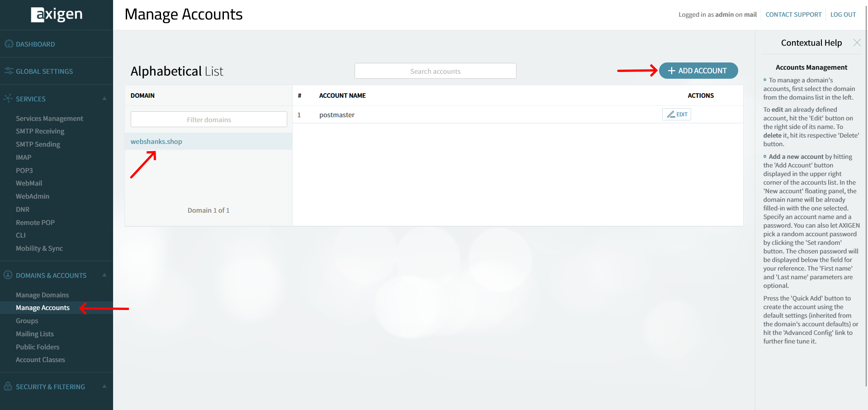The height and width of the screenshot is (410, 868).
Task: Click the pencil icon for postmaster
Action: click(x=671, y=114)
